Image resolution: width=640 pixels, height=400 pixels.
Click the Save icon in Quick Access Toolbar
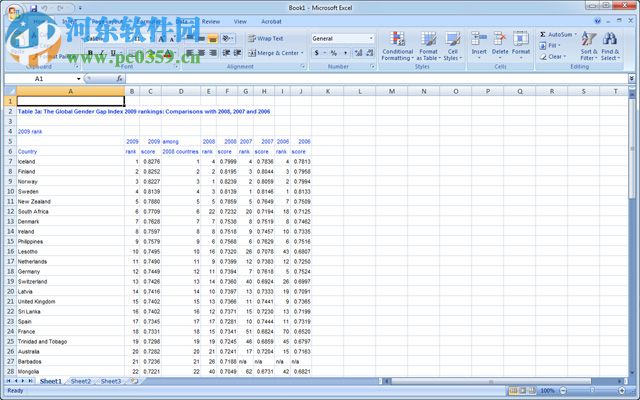coord(33,8)
